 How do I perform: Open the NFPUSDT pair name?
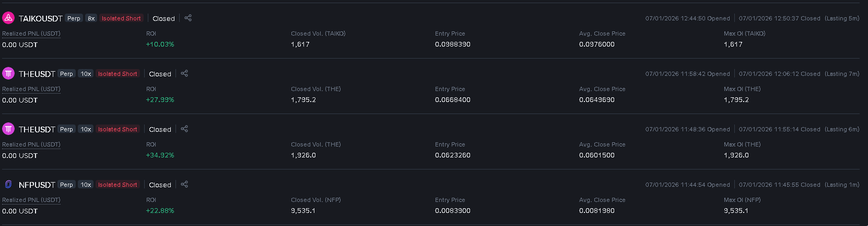[x=37, y=185]
